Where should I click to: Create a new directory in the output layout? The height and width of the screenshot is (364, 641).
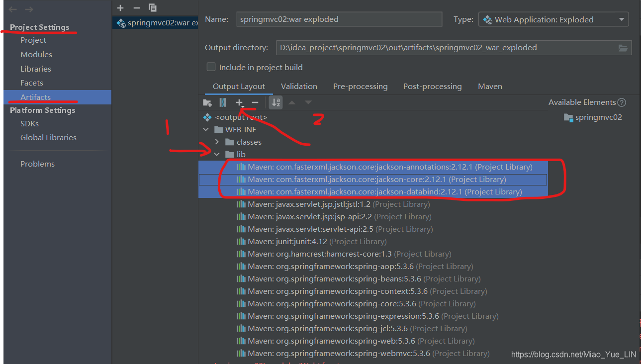(x=207, y=102)
